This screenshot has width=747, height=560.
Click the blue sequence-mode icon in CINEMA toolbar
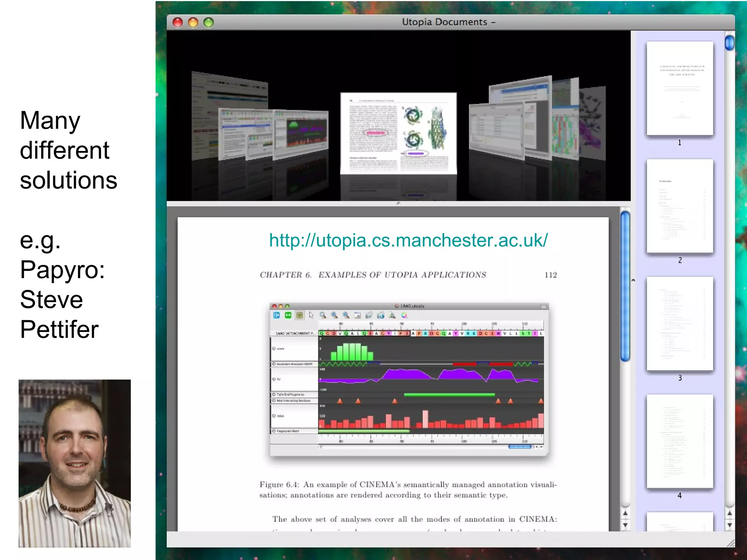pos(276,315)
